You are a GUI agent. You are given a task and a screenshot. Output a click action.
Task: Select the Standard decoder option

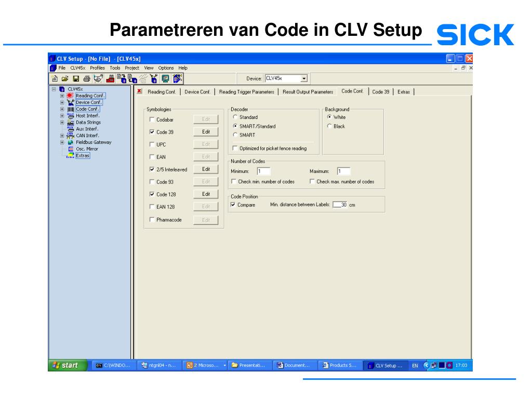pyautogui.click(x=235, y=117)
